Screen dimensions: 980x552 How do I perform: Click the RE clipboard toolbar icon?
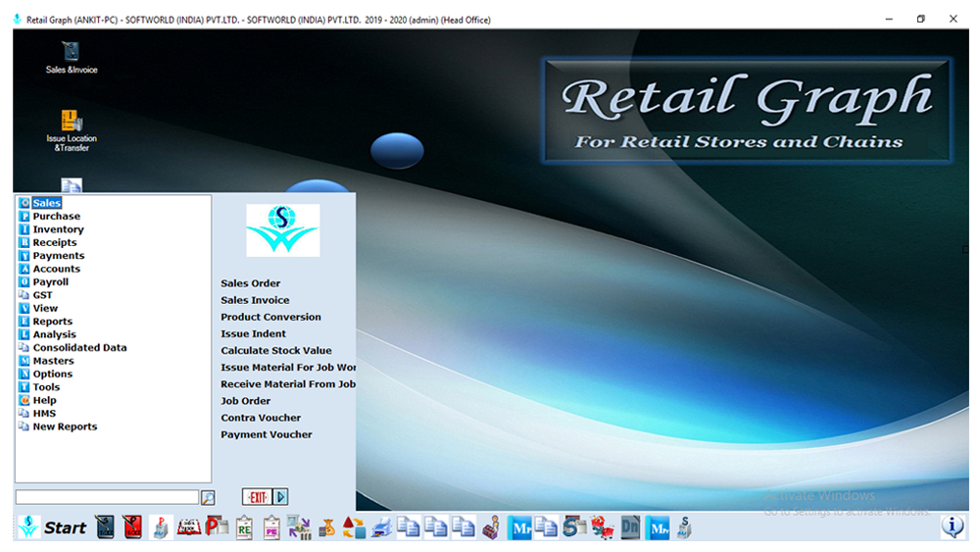pyautogui.click(x=244, y=527)
